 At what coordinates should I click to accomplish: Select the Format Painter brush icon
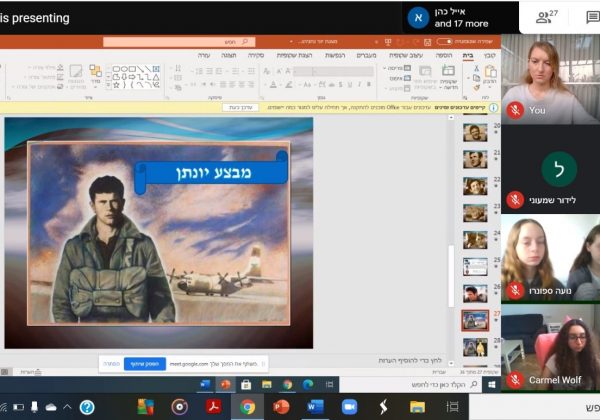click(476, 88)
